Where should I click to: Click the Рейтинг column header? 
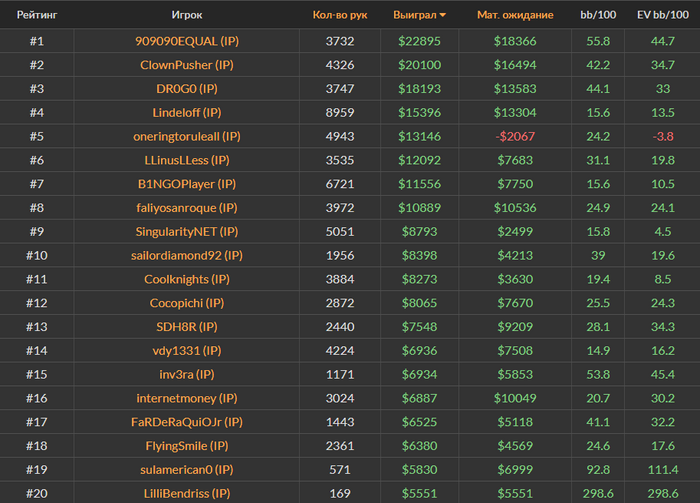(37, 15)
